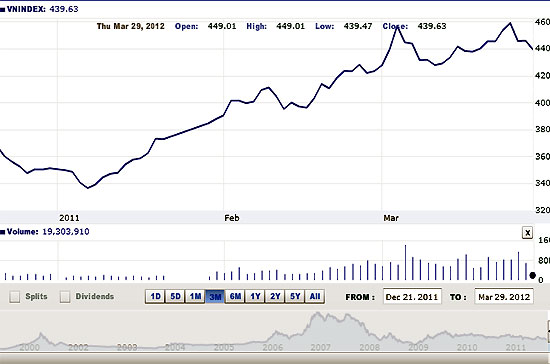Click the 2011 axis label on main chart
Image resolution: width=550 pixels, height=364 pixels.
click(69, 218)
